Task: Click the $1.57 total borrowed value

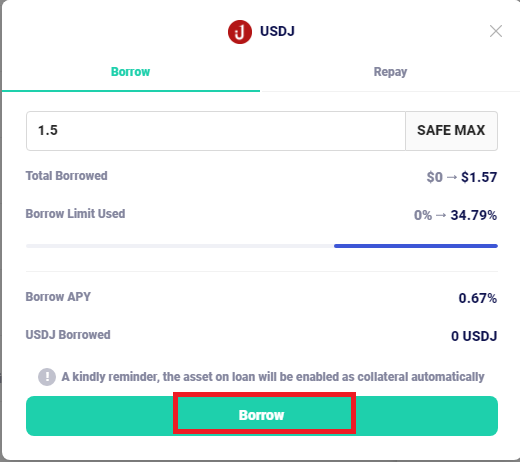Action: pyautogui.click(x=479, y=177)
